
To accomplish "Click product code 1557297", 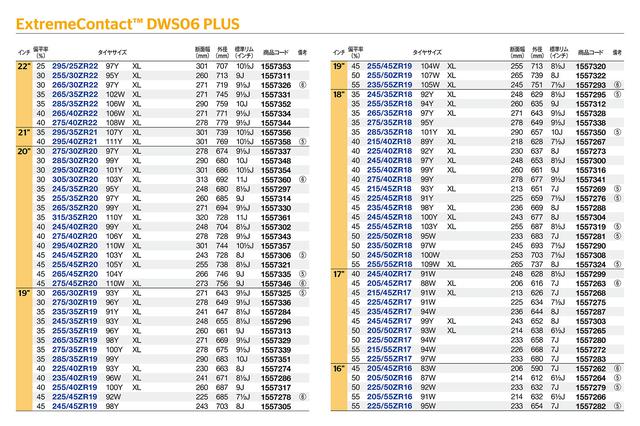I will [276, 189].
